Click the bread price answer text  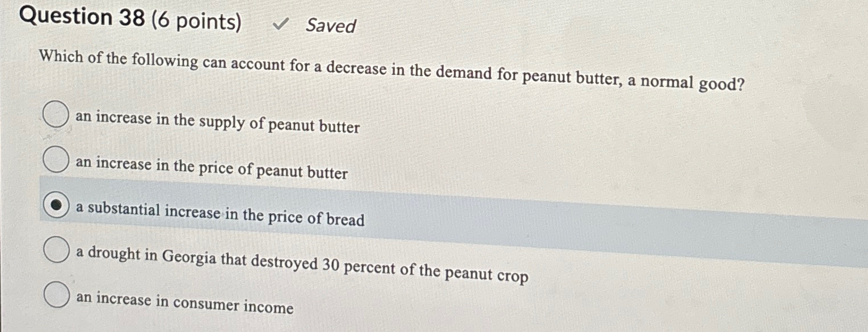click(218, 215)
